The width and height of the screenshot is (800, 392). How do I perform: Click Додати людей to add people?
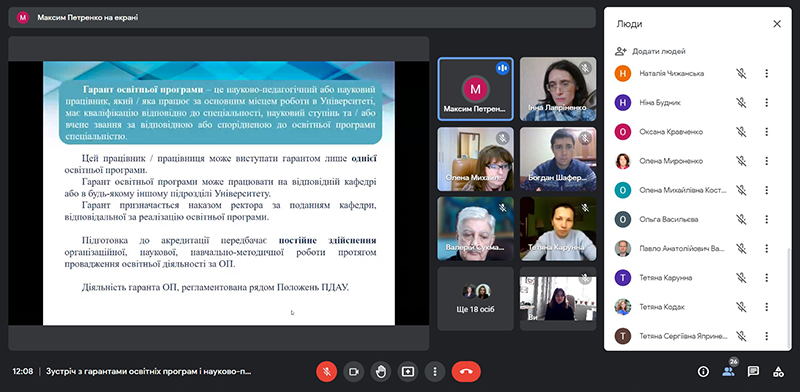(651, 51)
